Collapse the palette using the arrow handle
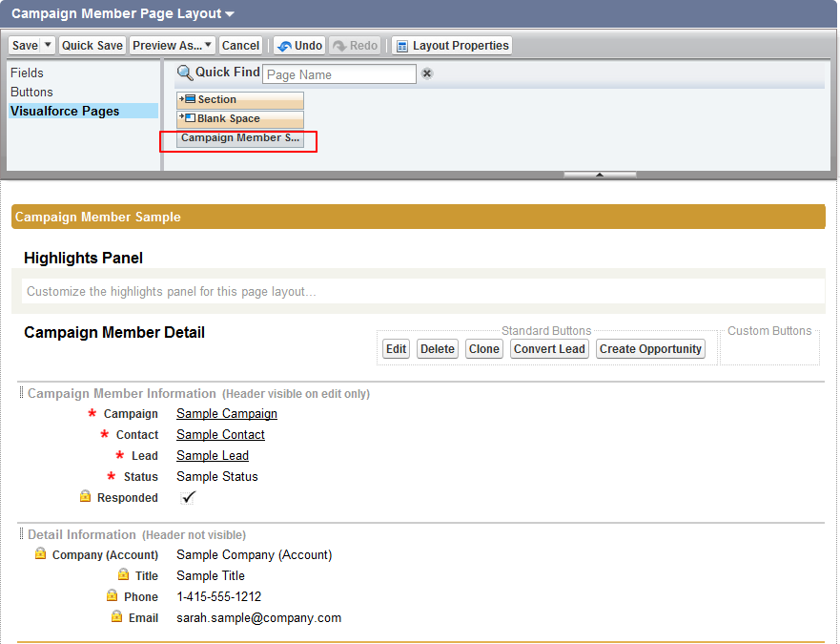Image resolution: width=840 pixels, height=644 pixels. coord(600,175)
